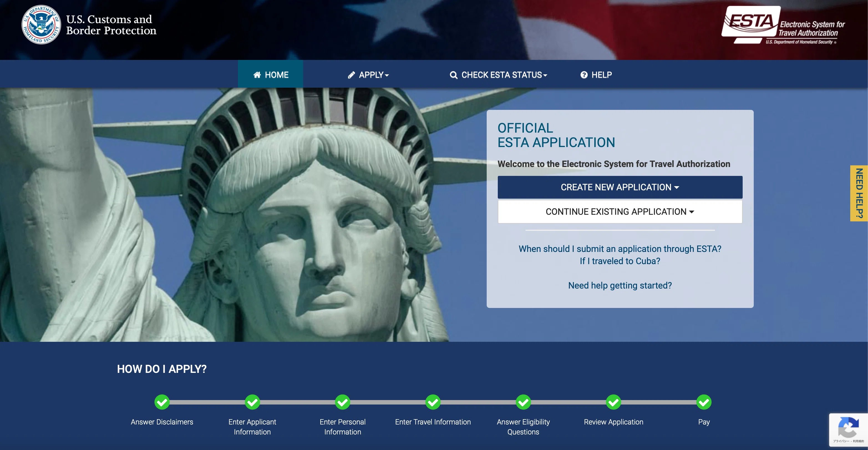Click the Enter Personal Information green checkmark
The width and height of the screenshot is (868, 450).
[x=343, y=402]
